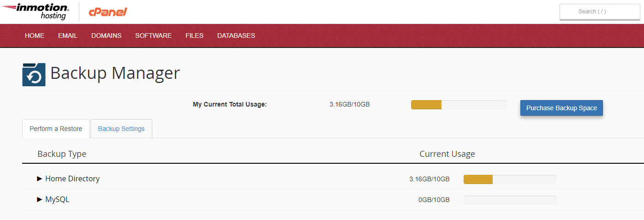The width and height of the screenshot is (644, 220).
Task: Click the Backup Manager folder icon
Action: coord(34,74)
